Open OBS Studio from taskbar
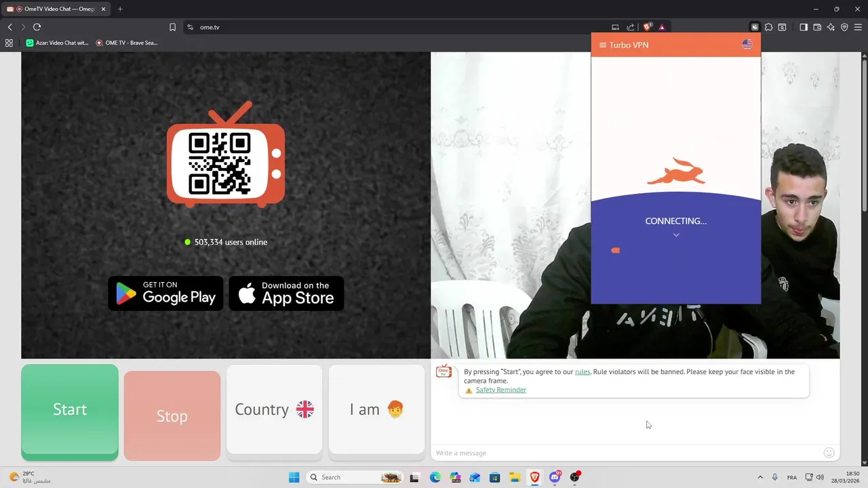The image size is (868, 488). click(575, 477)
